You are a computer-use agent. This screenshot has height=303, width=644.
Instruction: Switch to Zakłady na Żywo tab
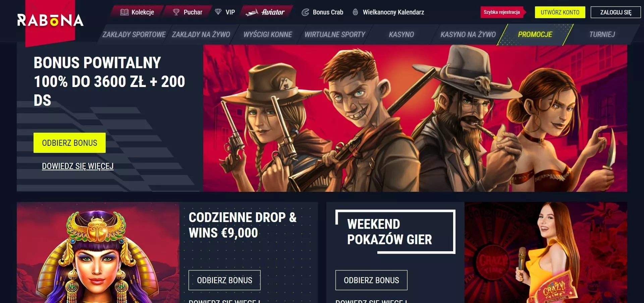201,34
